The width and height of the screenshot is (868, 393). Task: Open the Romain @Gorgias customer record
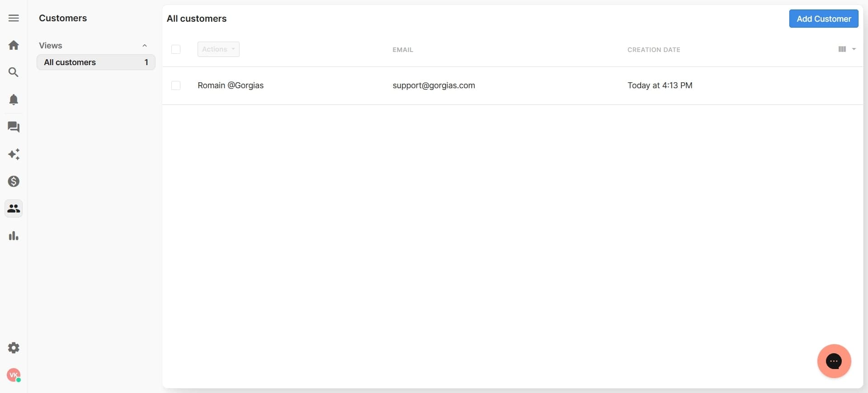[x=231, y=85]
